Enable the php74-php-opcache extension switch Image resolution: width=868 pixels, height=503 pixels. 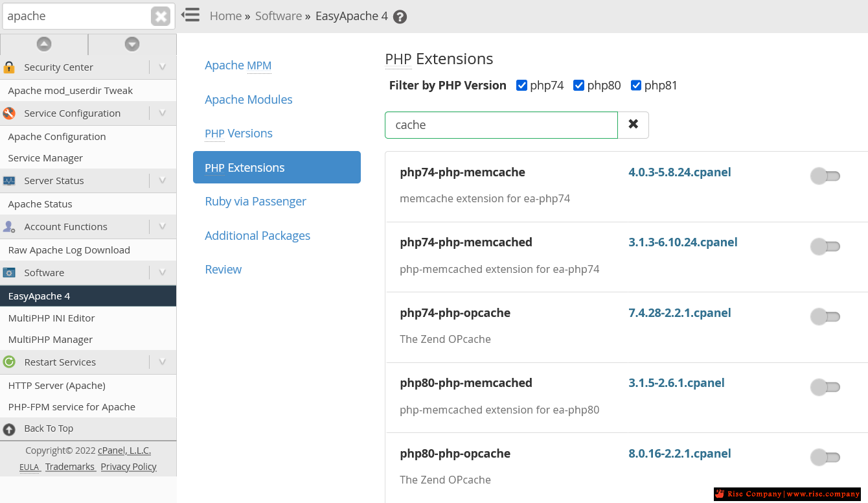[x=825, y=316]
